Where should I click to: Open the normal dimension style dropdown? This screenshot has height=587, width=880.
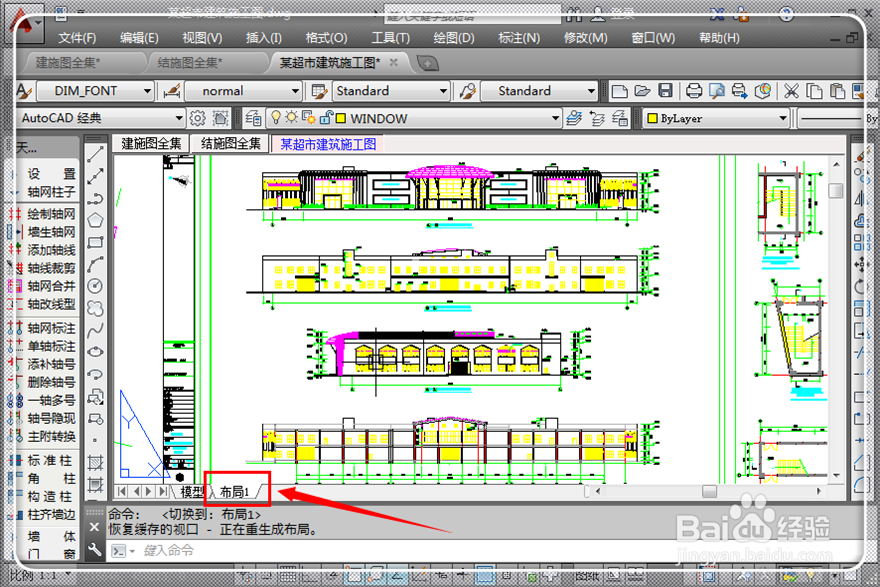tap(295, 91)
